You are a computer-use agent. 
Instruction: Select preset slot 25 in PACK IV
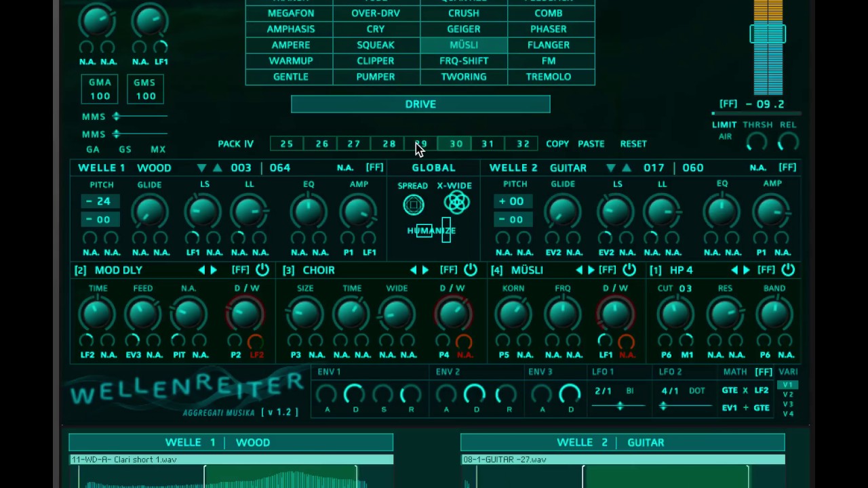coord(287,144)
